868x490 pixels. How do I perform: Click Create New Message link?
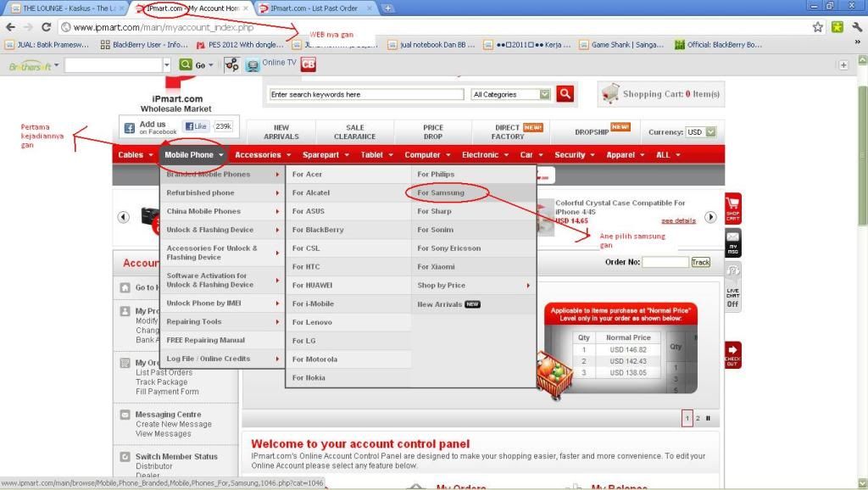pyautogui.click(x=174, y=424)
